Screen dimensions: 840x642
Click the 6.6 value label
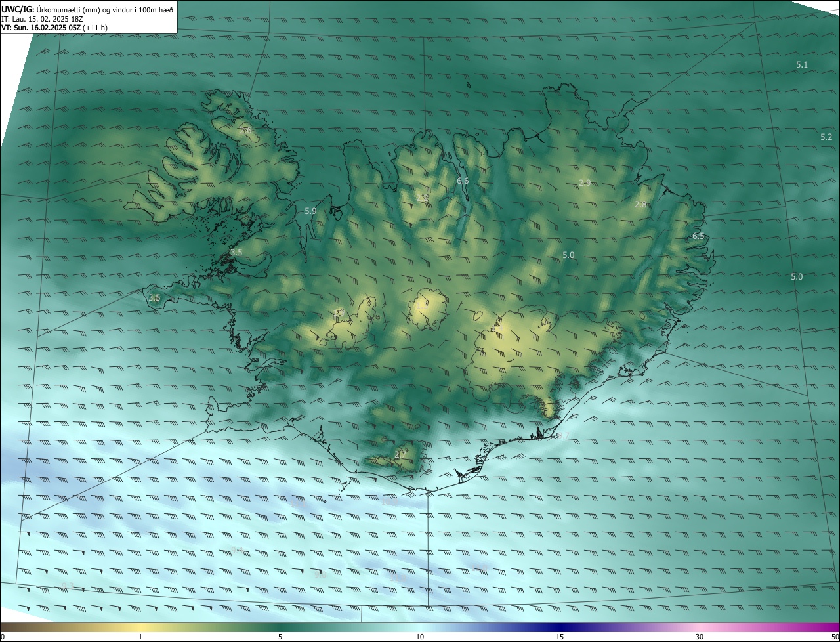click(463, 181)
